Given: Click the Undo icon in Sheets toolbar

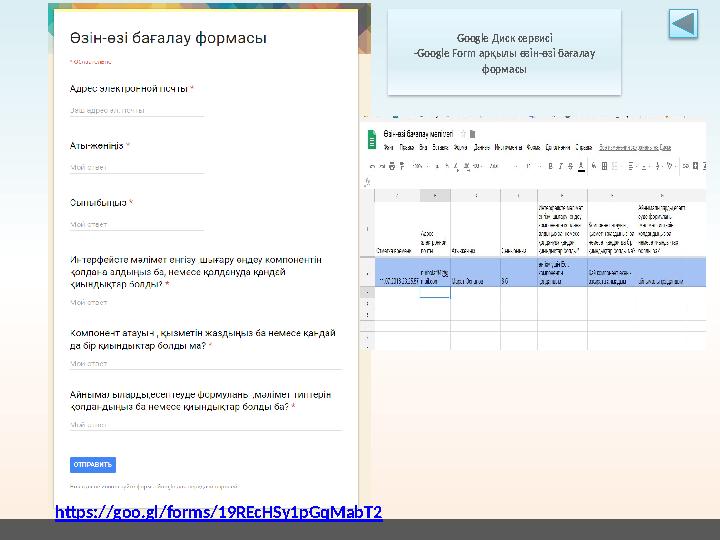Looking at the screenshot, I should (x=372, y=166).
